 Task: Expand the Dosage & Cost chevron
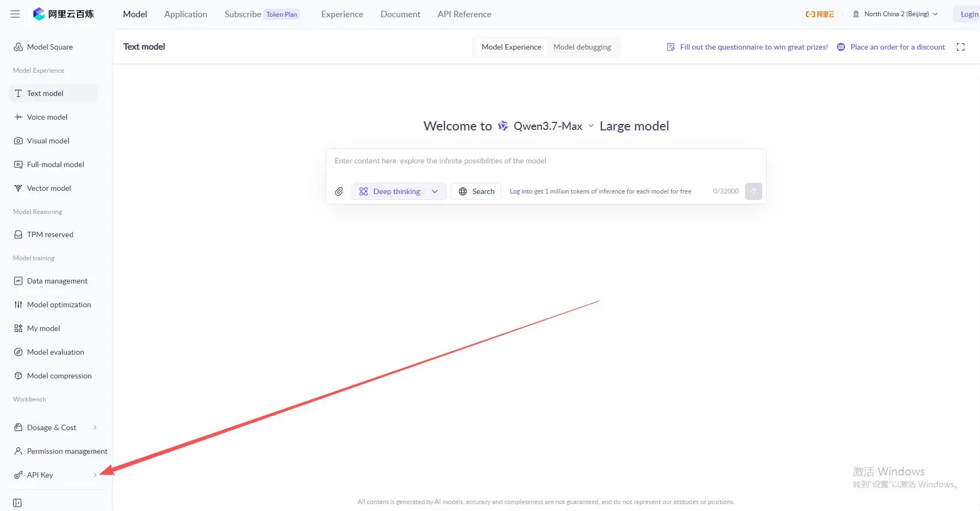click(95, 427)
